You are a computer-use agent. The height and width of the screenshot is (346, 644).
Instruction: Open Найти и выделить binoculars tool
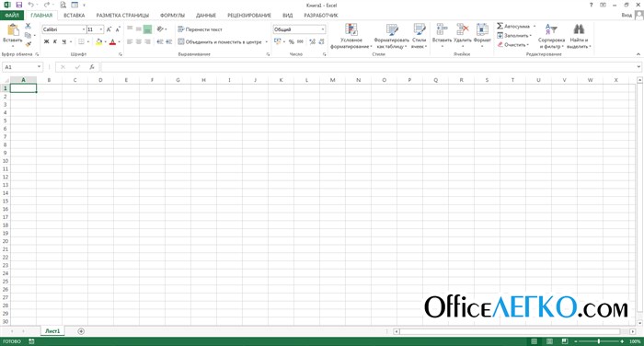[x=579, y=36]
